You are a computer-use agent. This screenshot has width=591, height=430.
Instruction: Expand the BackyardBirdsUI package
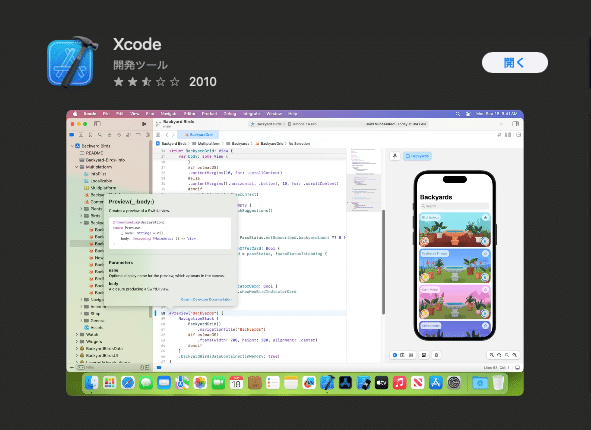point(77,355)
